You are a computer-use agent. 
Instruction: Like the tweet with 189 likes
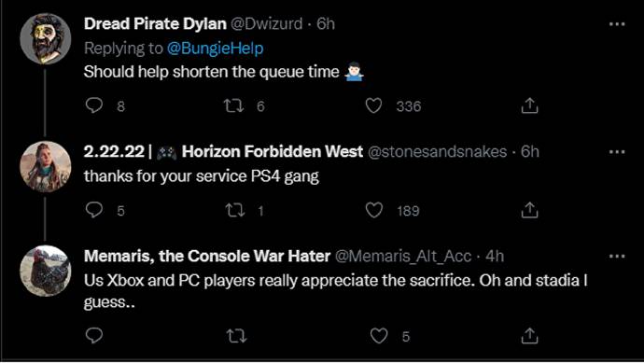[x=374, y=210]
